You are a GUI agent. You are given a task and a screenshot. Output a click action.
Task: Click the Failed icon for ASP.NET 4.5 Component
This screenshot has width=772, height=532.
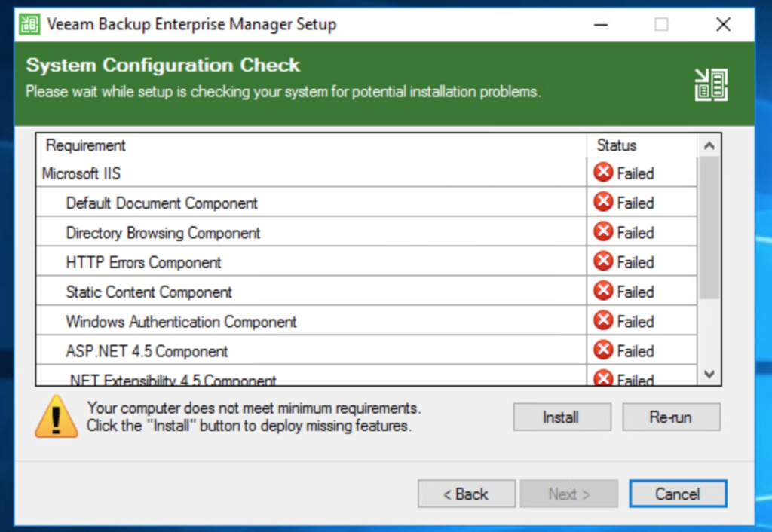[x=603, y=350]
